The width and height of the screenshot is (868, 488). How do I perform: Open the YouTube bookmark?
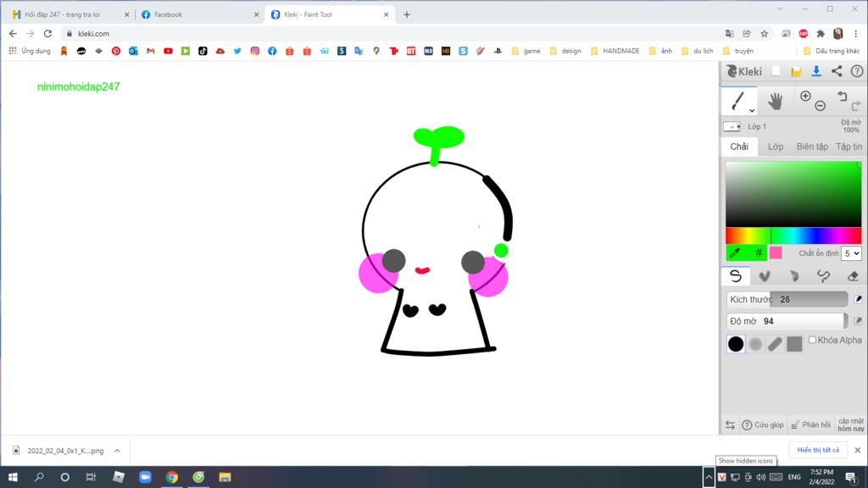(168, 51)
